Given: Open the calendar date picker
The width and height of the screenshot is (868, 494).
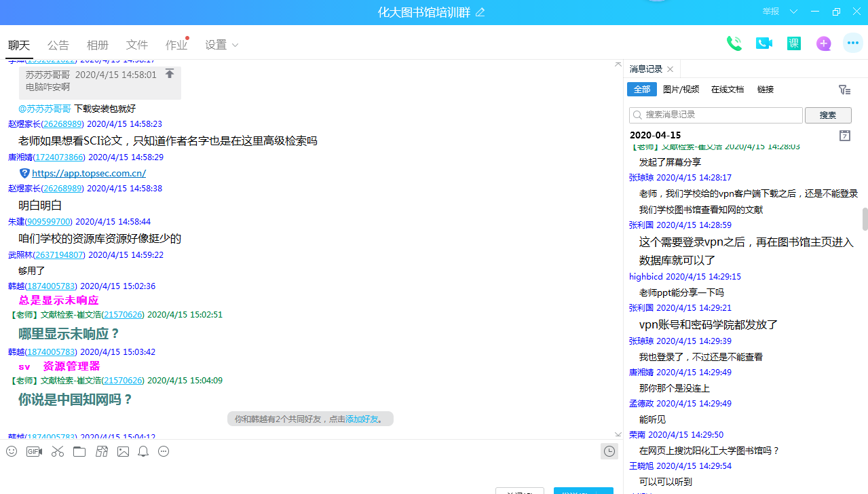Looking at the screenshot, I should pyautogui.click(x=844, y=136).
